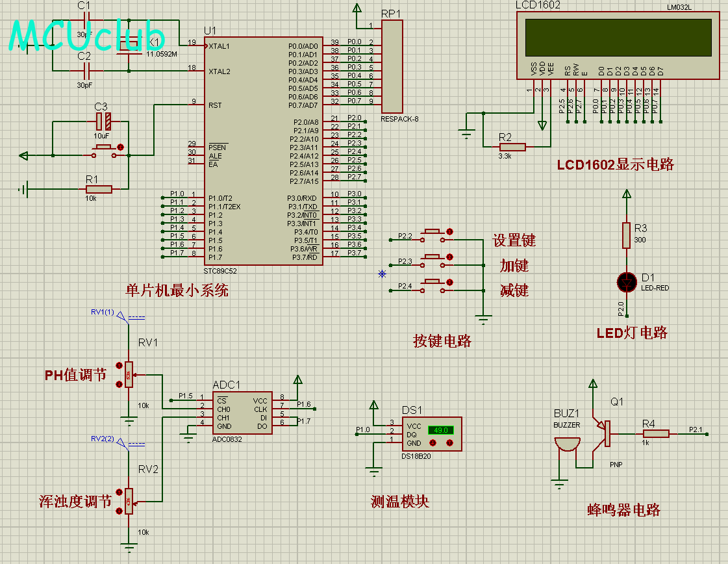Image resolution: width=728 pixels, height=564 pixels.
Task: Select the R2 3.3k resistor
Action: [512, 147]
